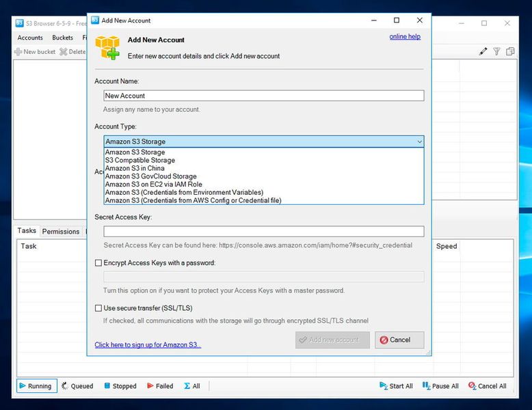Select S3 Compatible Storage option
The width and height of the screenshot is (532, 410).
(264, 160)
